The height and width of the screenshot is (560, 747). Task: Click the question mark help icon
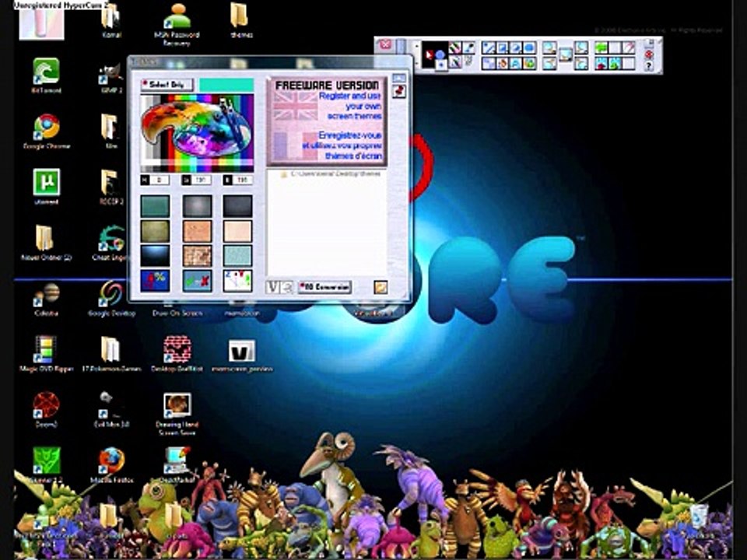point(648,65)
